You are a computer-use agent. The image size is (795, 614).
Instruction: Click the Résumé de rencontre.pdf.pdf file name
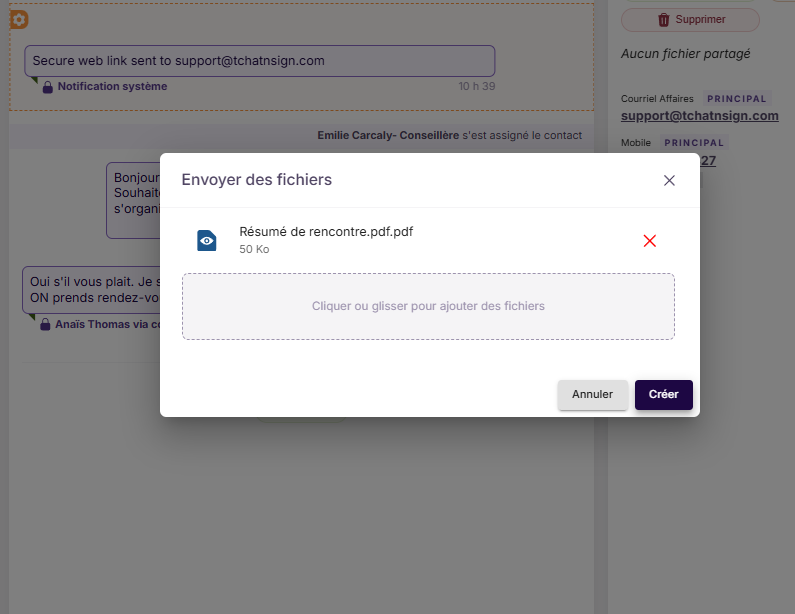(x=326, y=232)
